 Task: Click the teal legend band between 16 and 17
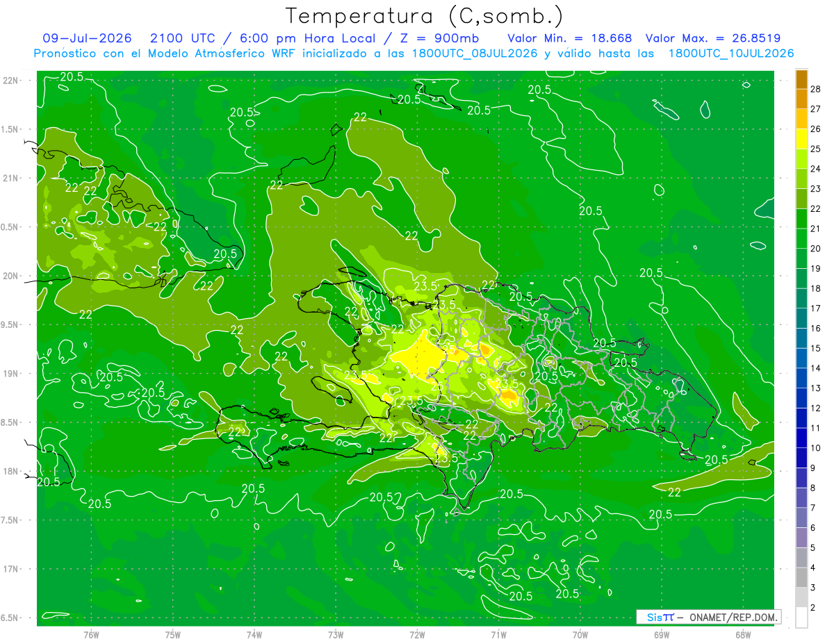801,319
